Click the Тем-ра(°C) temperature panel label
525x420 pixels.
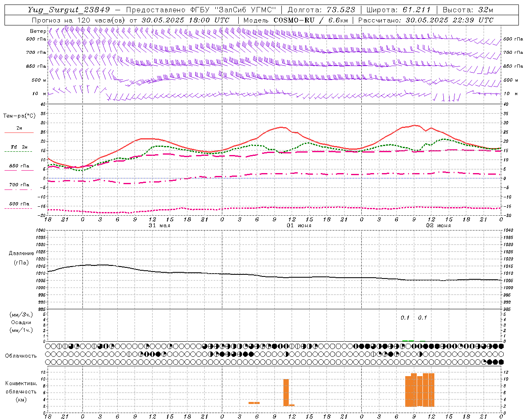[x=19, y=116]
